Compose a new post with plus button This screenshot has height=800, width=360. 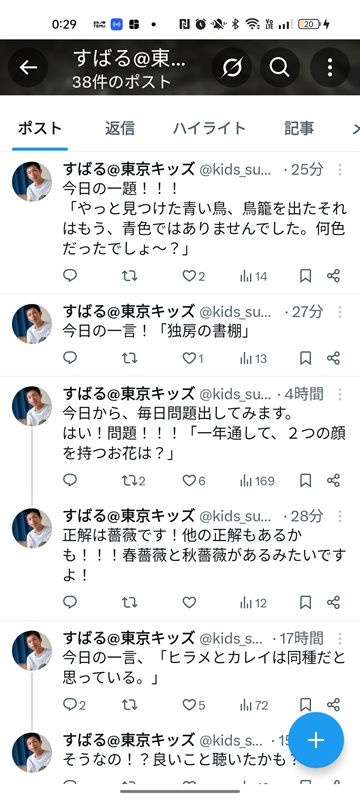pyautogui.click(x=316, y=740)
